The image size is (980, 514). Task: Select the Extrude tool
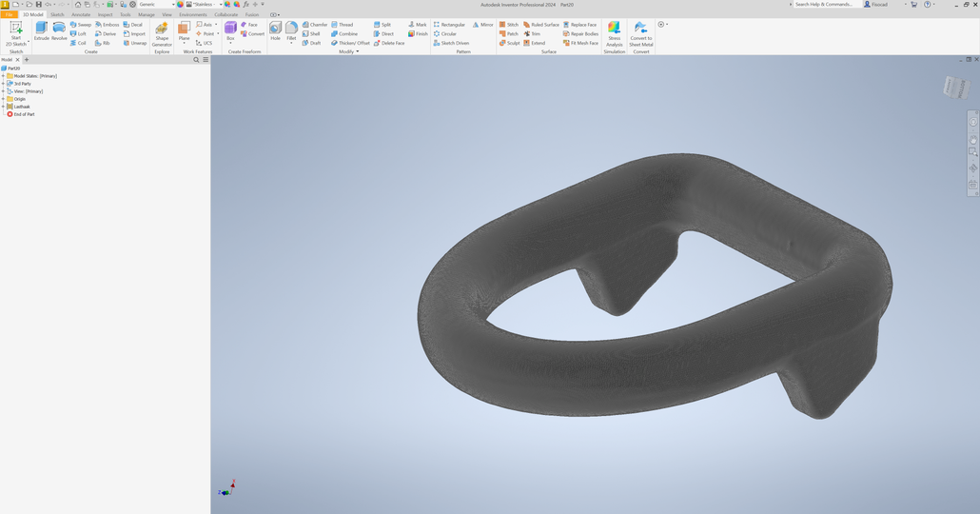(x=42, y=30)
